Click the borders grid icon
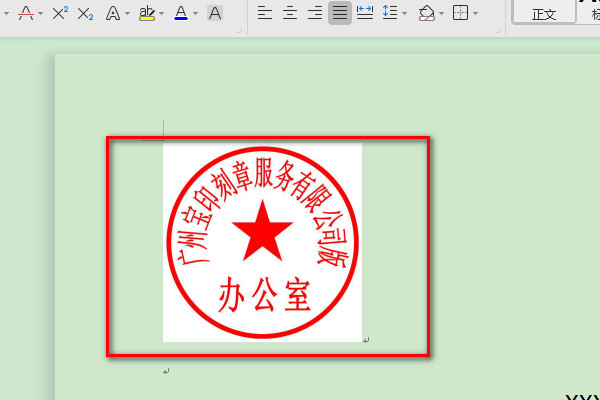Viewport: 600px width, 400px height. pos(460,13)
